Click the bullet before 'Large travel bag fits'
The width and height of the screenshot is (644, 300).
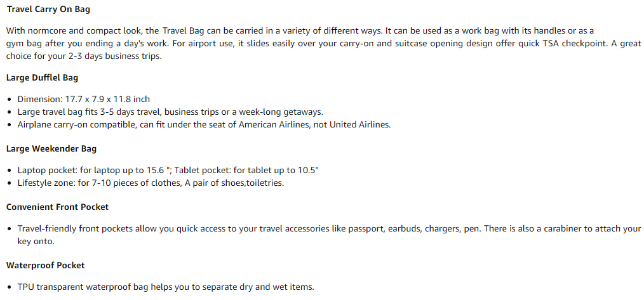point(10,112)
